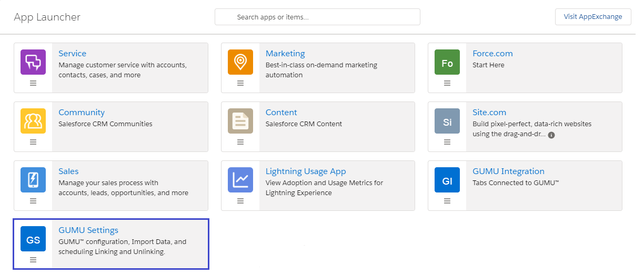Image resolution: width=644 pixels, height=274 pixels.
Task: Click the 'Manage customer service with accounts' text
Action: (123, 65)
